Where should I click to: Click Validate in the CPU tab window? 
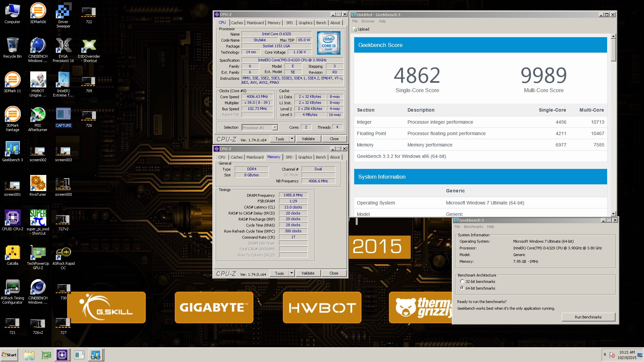tap(308, 139)
